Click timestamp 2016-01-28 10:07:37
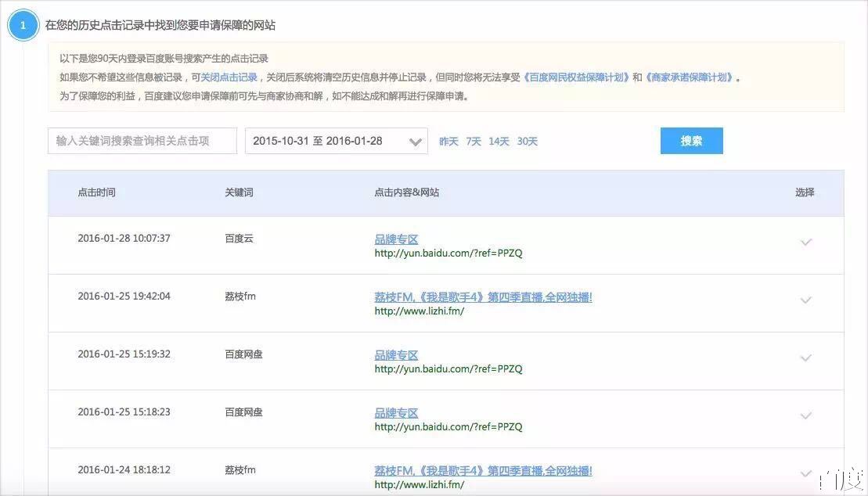 click(124, 238)
